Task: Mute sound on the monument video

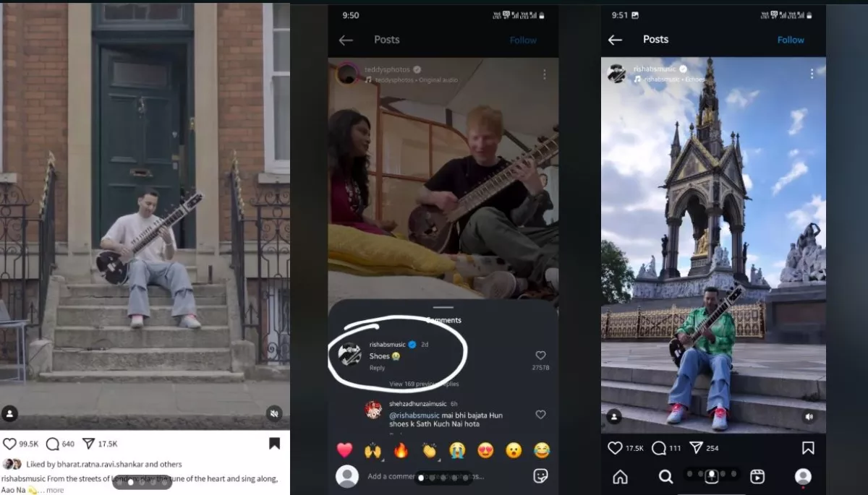Action: 809,416
